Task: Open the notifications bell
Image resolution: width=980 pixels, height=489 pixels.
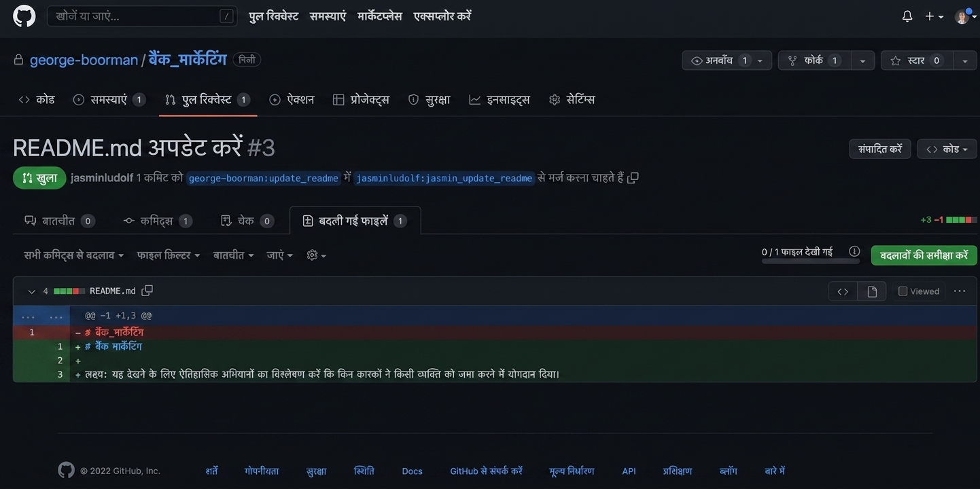Action: coord(907,16)
